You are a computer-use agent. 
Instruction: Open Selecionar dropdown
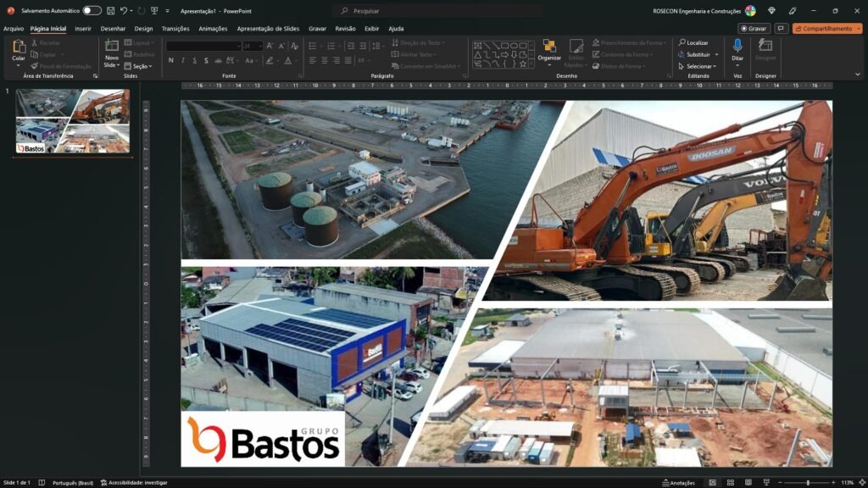[698, 66]
